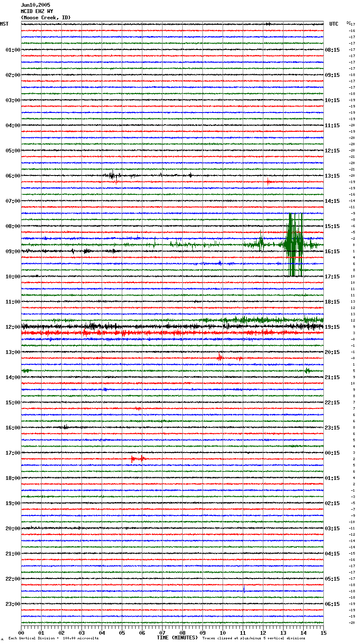Select the "03:00" MST hour label

click(x=13, y=100)
